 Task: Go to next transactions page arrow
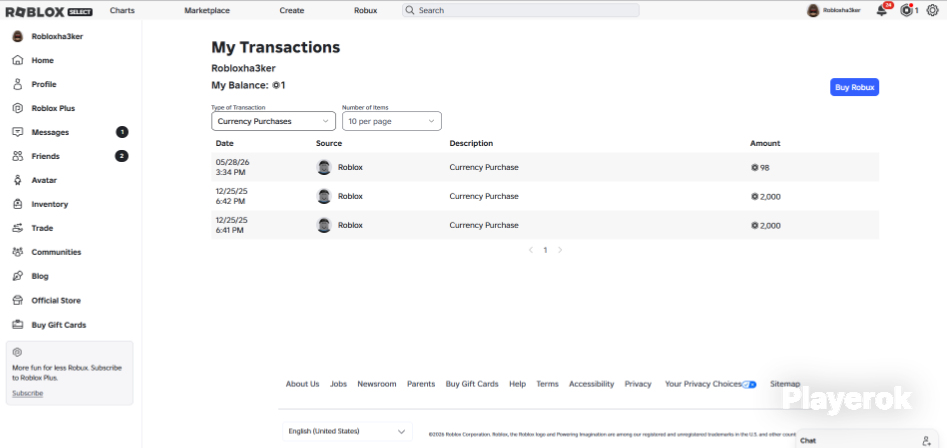560,249
